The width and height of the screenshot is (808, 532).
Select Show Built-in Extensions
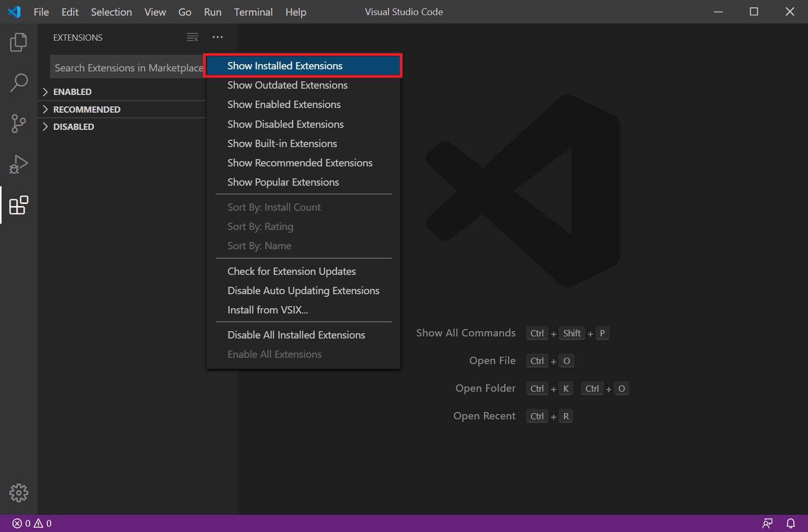coord(303,143)
